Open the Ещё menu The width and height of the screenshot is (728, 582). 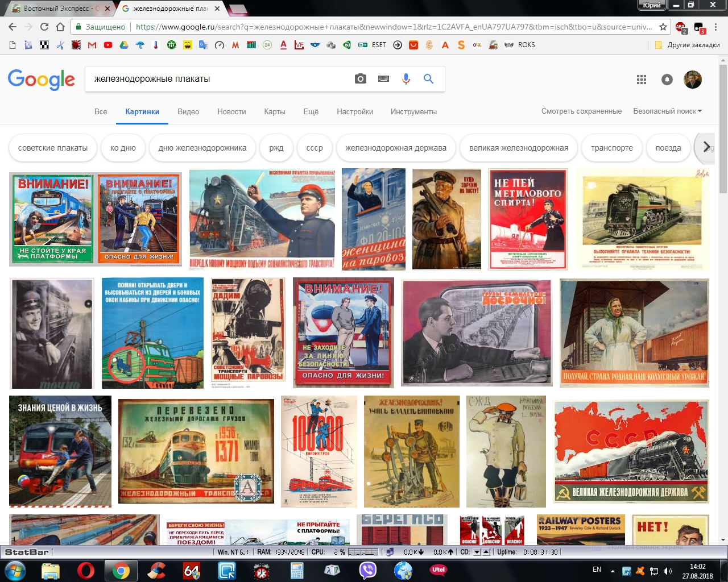311,111
